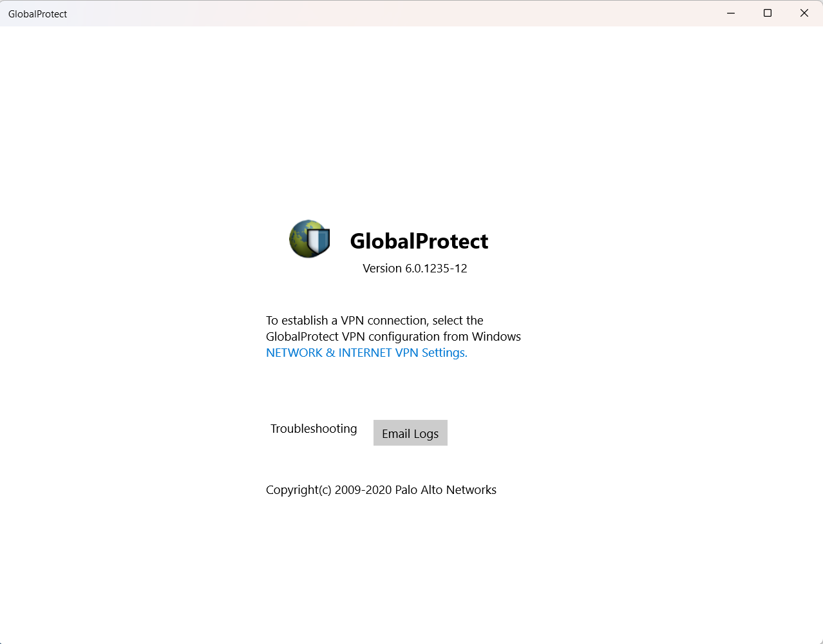
Task: Click the GlobalProtect heading beside the logo
Action: click(419, 241)
